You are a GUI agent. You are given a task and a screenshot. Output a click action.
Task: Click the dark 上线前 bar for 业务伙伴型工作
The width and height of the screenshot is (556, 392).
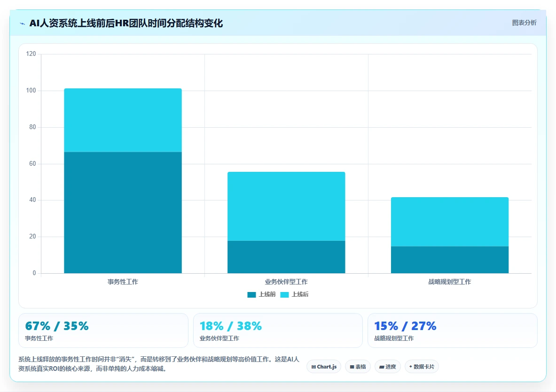click(x=286, y=257)
